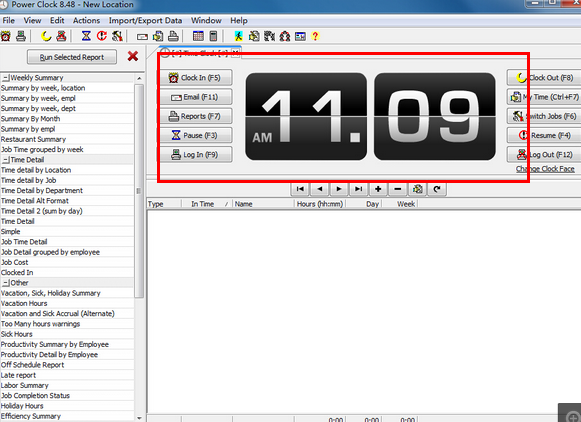Image resolution: width=581 pixels, height=422 pixels.
Task: Click Run Selected Report button
Action: tap(72, 57)
